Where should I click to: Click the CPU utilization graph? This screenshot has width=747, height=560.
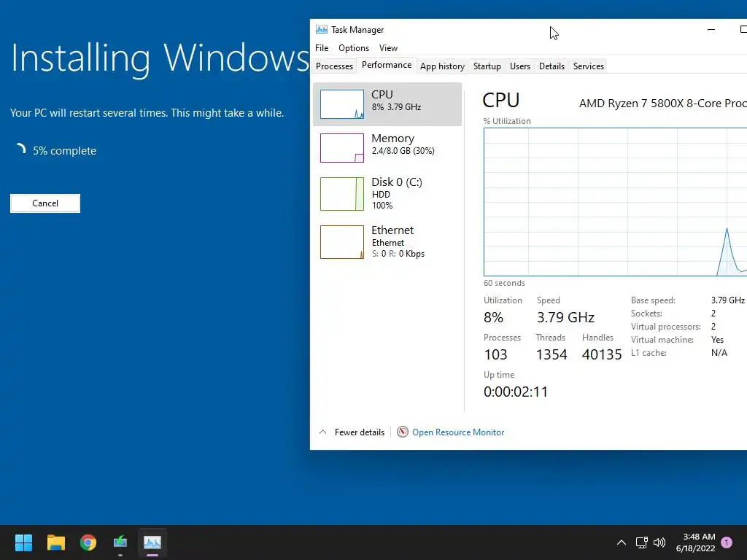coord(615,202)
